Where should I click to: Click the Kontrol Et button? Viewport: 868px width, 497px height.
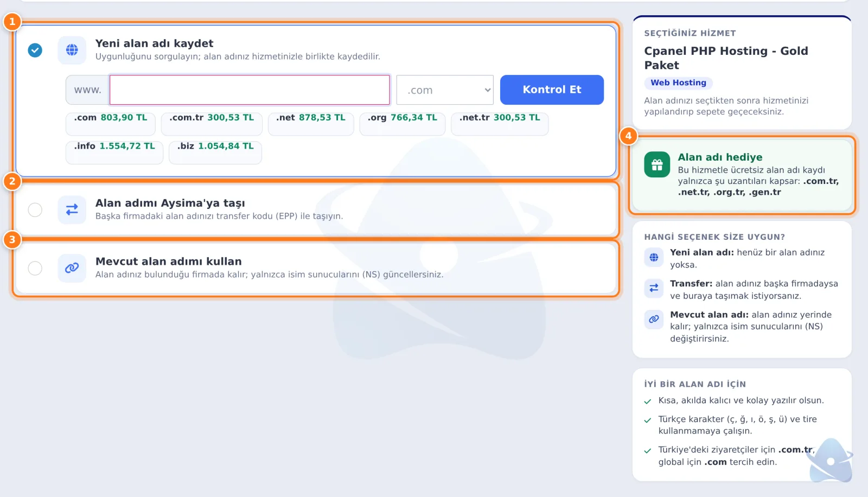(x=552, y=90)
